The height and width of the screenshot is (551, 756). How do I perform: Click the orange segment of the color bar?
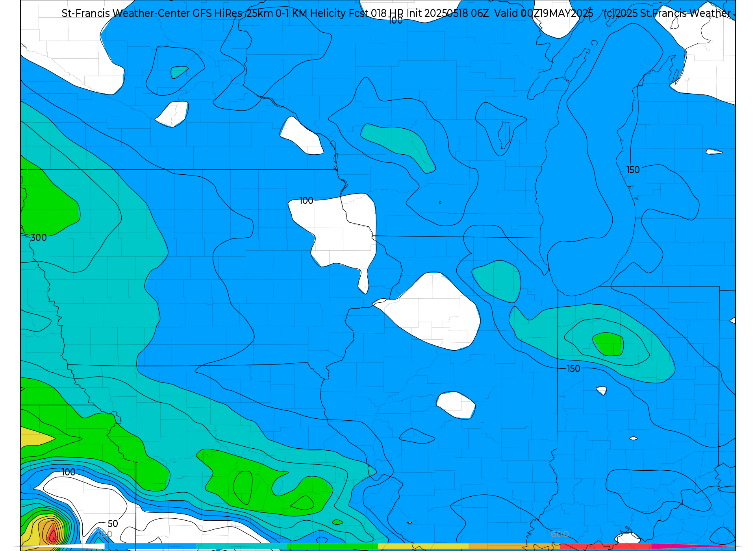point(514,546)
